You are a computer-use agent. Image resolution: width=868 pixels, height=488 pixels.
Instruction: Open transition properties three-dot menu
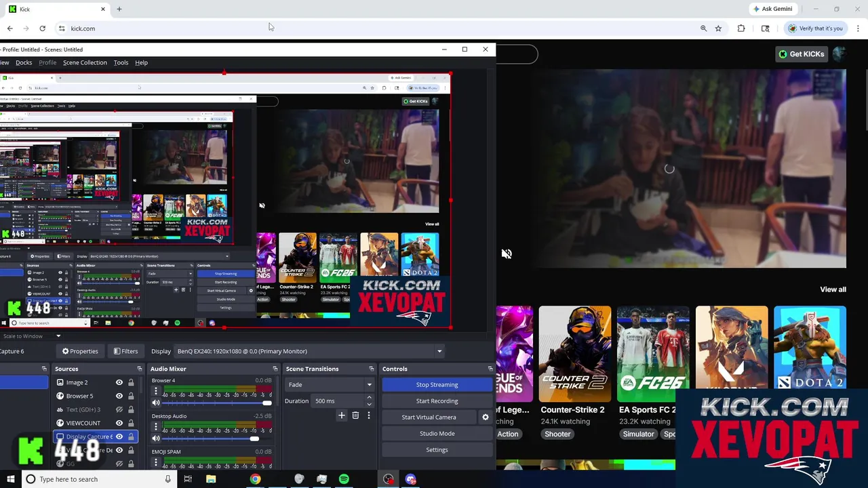pyautogui.click(x=369, y=415)
